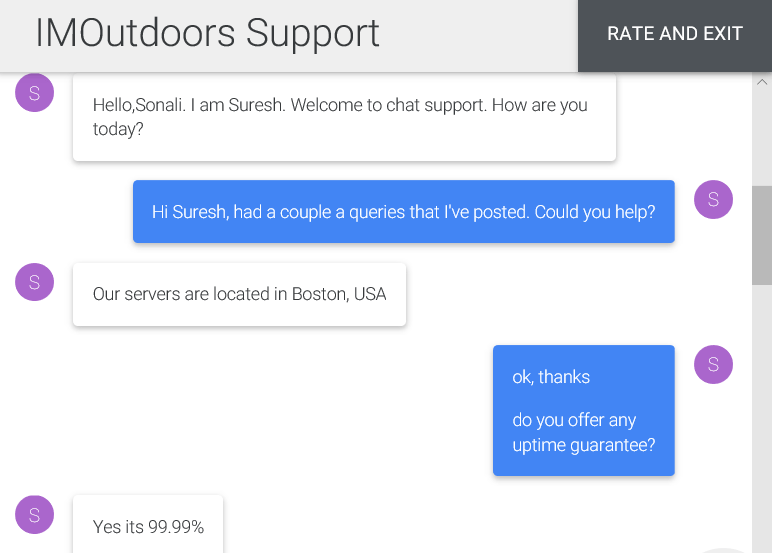Click the 'Our servers are located in Boston' message

[x=239, y=294]
